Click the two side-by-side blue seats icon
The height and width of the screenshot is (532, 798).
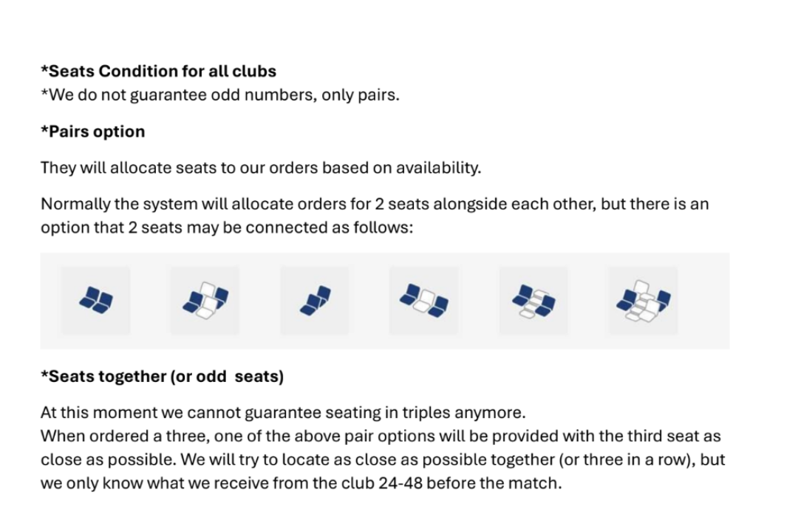coord(96,300)
